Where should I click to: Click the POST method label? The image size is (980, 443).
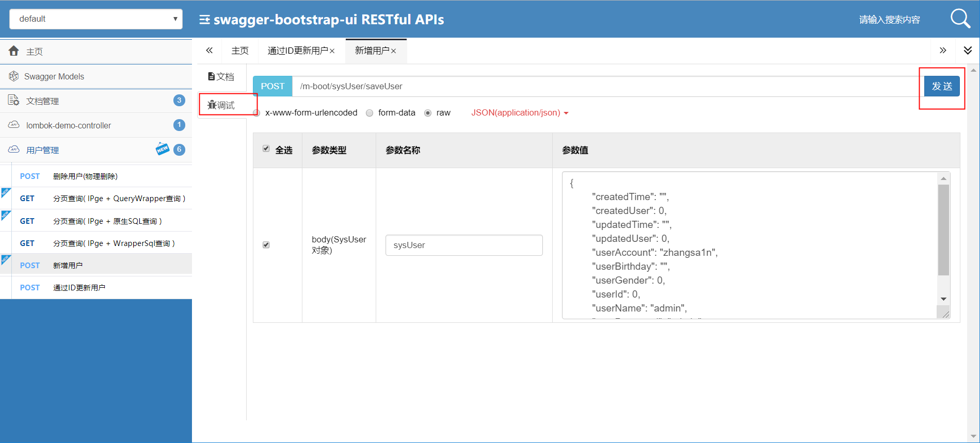272,86
